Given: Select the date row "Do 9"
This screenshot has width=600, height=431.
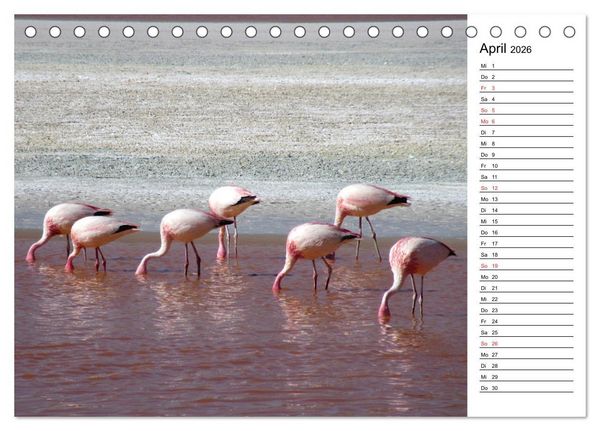Looking at the screenshot, I should [x=527, y=155].
